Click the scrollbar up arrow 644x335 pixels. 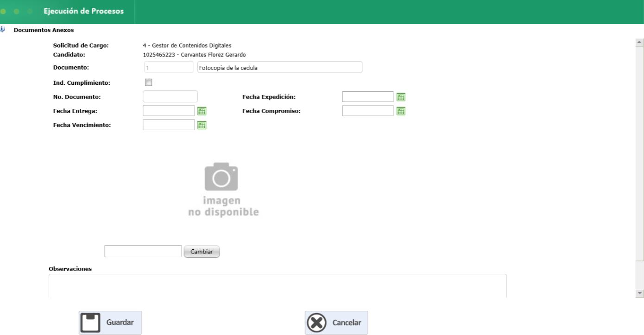pyautogui.click(x=640, y=43)
